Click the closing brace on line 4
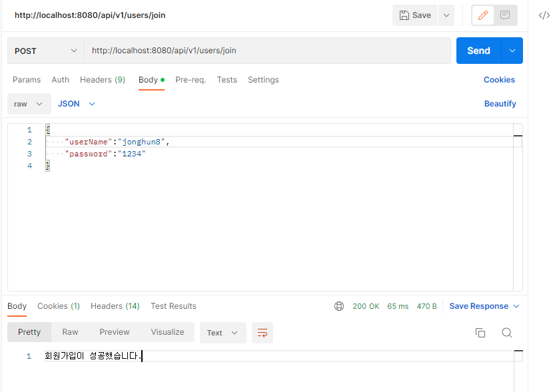The image size is (553, 392). point(47,166)
